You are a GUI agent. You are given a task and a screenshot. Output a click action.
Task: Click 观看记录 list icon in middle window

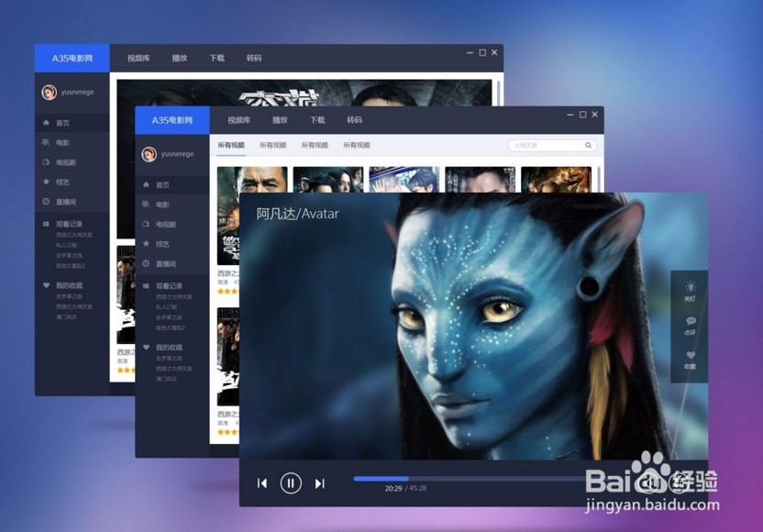pyautogui.click(x=146, y=285)
